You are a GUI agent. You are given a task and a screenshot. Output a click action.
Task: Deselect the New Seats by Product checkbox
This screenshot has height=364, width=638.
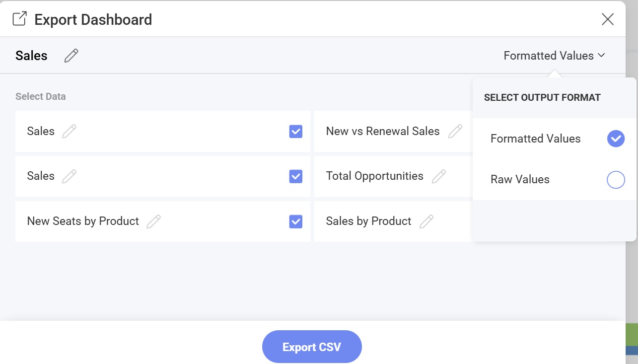coord(296,221)
